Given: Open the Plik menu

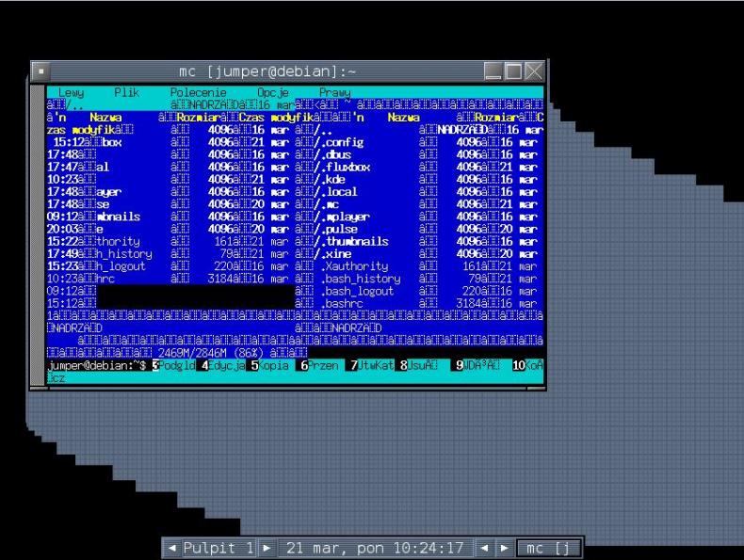Looking at the screenshot, I should point(126,93).
